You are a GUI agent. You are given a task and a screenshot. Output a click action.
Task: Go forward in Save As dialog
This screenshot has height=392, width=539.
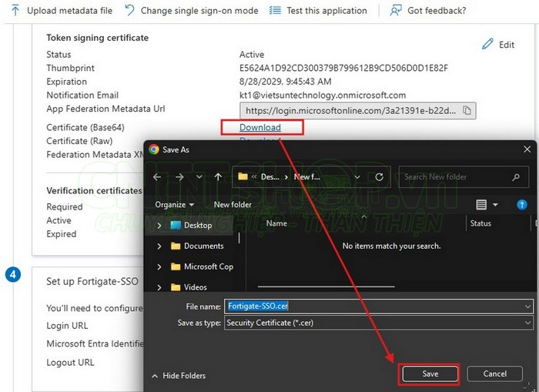[x=179, y=176]
